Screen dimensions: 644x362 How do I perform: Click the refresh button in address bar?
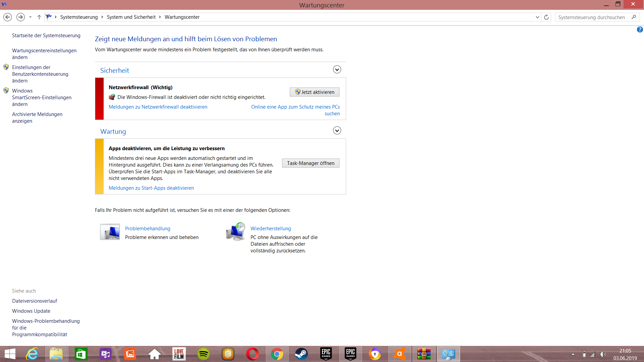coord(546,17)
